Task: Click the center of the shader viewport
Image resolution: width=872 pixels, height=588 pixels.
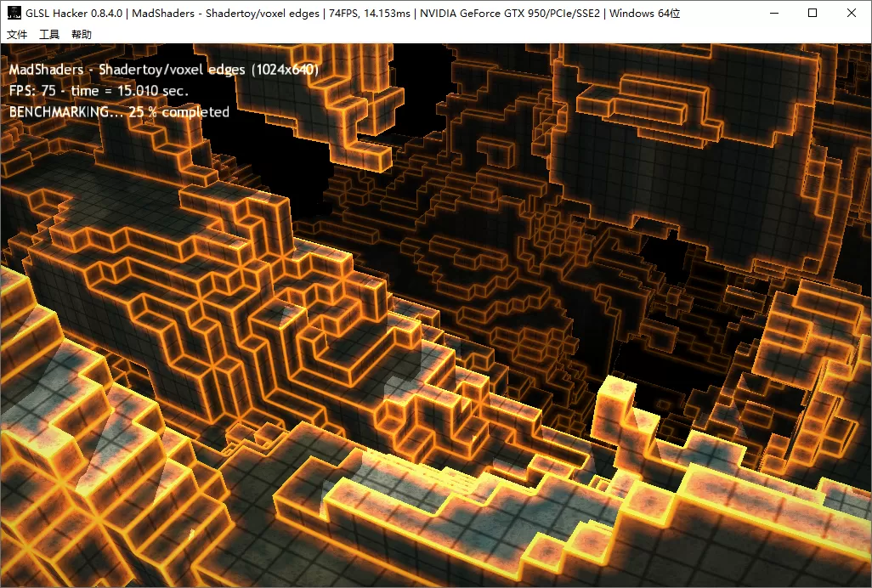Action: [436, 315]
